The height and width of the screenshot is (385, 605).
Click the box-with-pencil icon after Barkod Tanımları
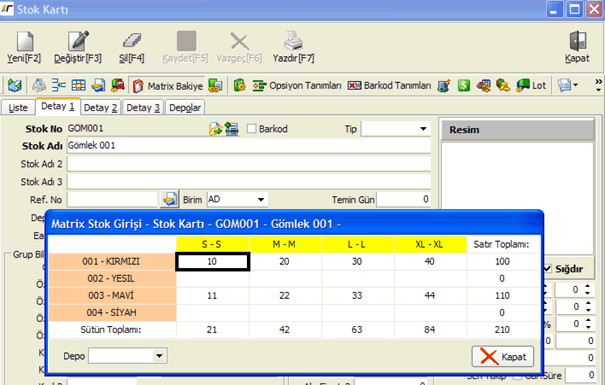[444, 85]
